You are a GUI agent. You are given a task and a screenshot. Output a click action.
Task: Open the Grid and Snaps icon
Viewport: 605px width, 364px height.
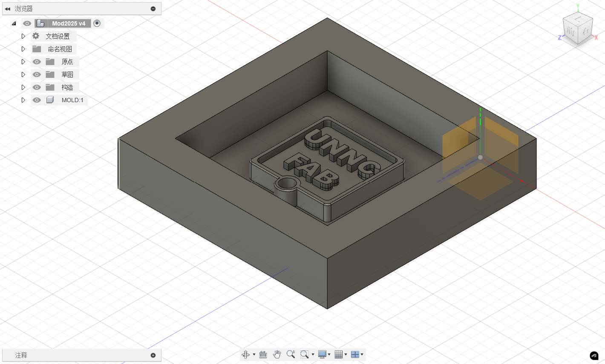[x=339, y=354]
